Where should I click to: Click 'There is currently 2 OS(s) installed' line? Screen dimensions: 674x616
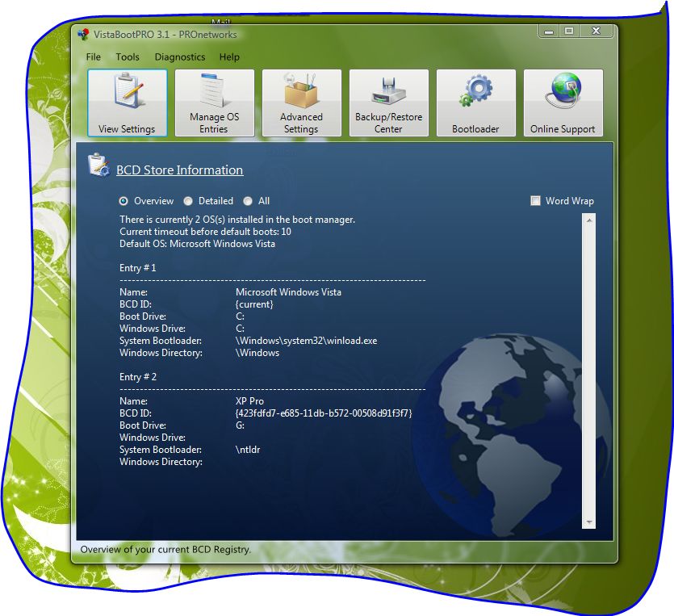click(237, 220)
